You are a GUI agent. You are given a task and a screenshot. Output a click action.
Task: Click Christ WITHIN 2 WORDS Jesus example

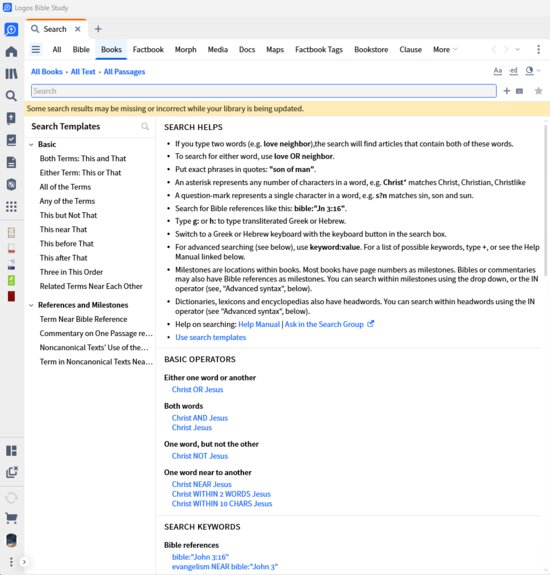[221, 494]
